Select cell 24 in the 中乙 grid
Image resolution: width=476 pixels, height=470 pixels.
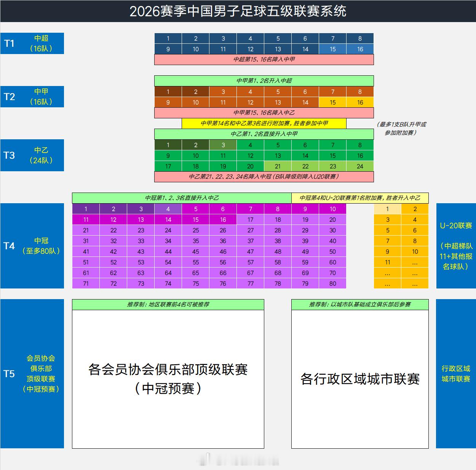[x=359, y=166]
